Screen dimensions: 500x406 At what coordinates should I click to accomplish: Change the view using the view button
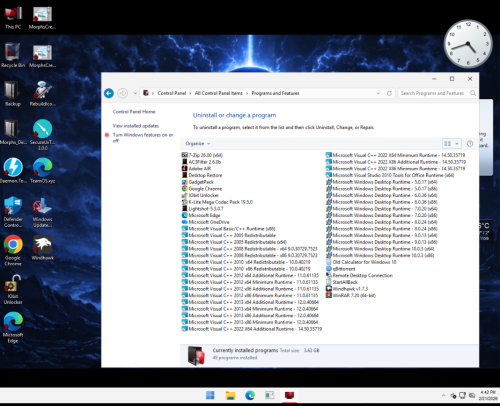click(x=448, y=144)
